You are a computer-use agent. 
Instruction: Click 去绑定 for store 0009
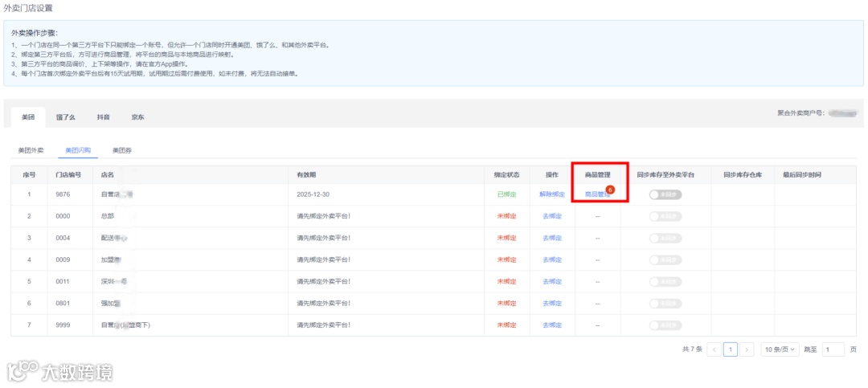pyautogui.click(x=552, y=259)
